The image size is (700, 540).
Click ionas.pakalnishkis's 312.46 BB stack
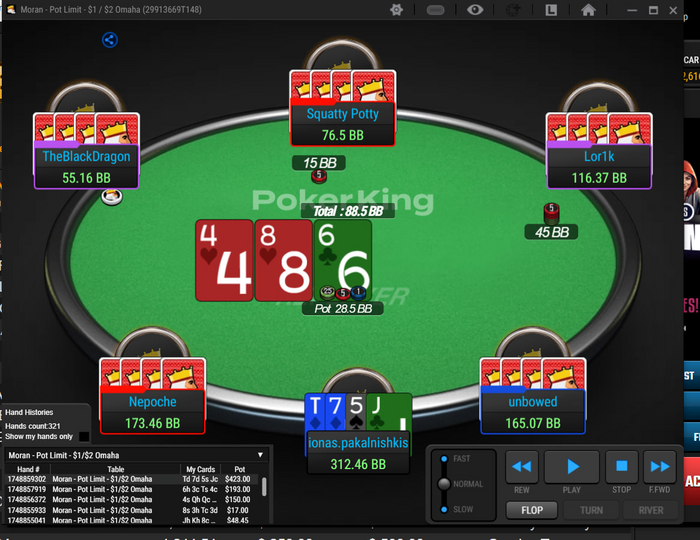[x=358, y=464]
